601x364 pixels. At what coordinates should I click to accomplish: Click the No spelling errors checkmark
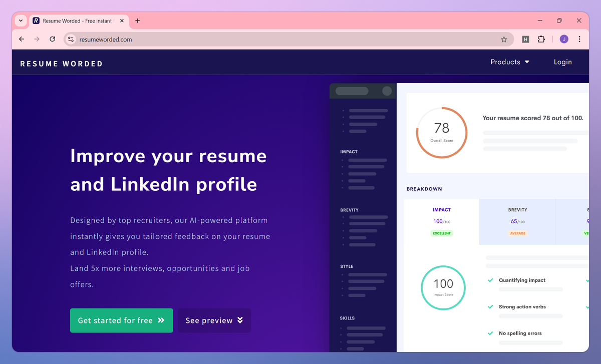(x=490, y=333)
